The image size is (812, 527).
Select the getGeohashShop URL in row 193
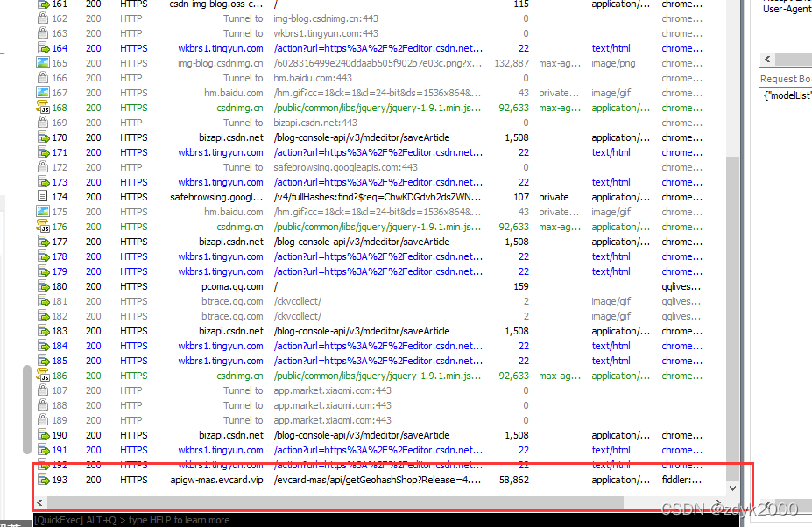click(378, 480)
